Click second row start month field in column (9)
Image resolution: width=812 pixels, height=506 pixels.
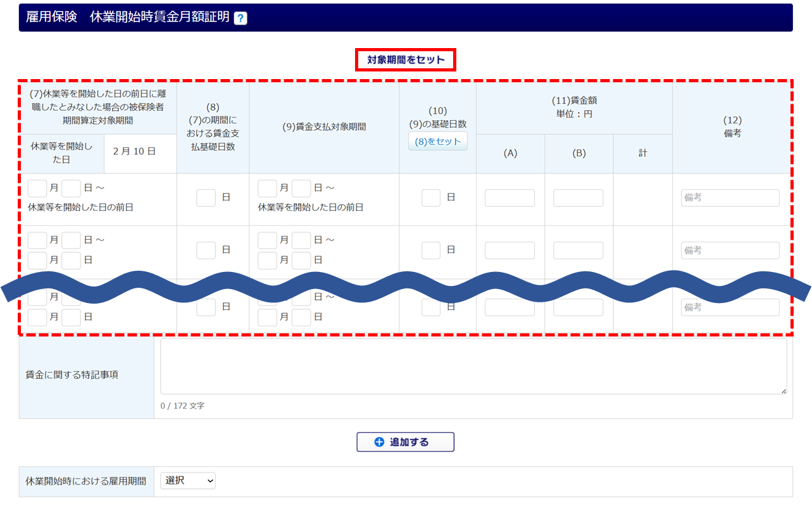[x=268, y=240]
